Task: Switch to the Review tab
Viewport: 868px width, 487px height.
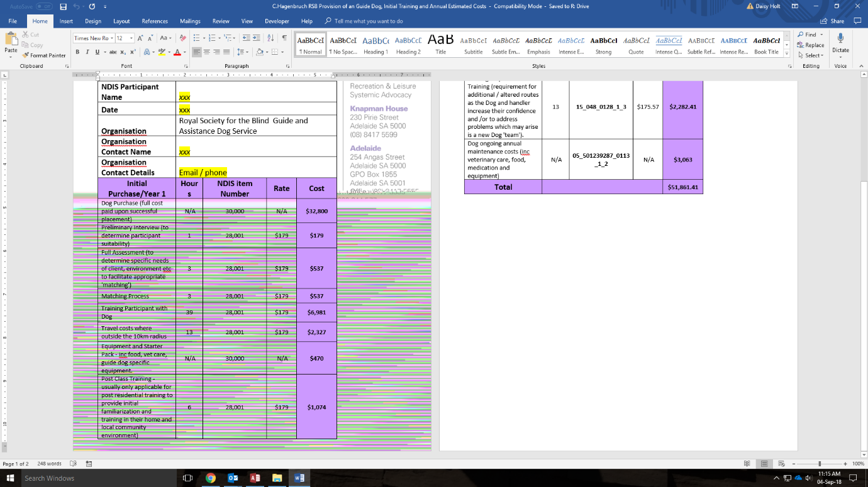Action: click(221, 21)
